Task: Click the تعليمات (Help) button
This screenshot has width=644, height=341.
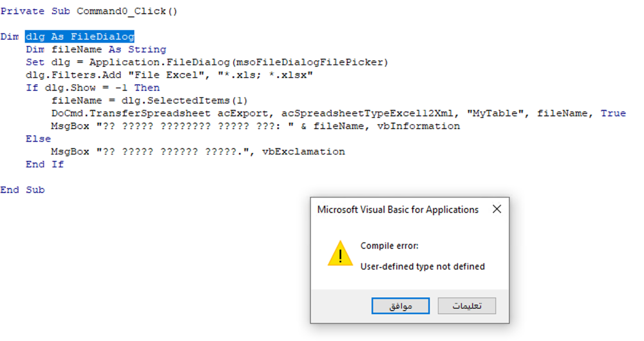Action: tap(466, 306)
